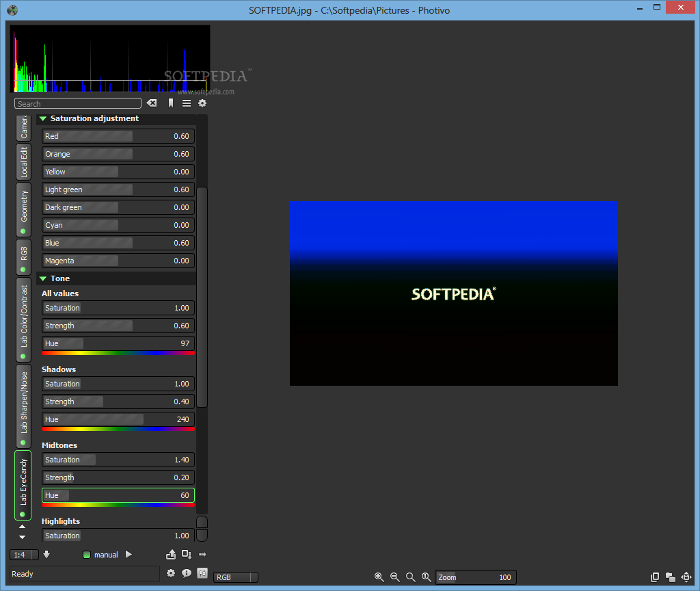Click Highlights Saturation slider
The height and width of the screenshot is (591, 700).
118,535
